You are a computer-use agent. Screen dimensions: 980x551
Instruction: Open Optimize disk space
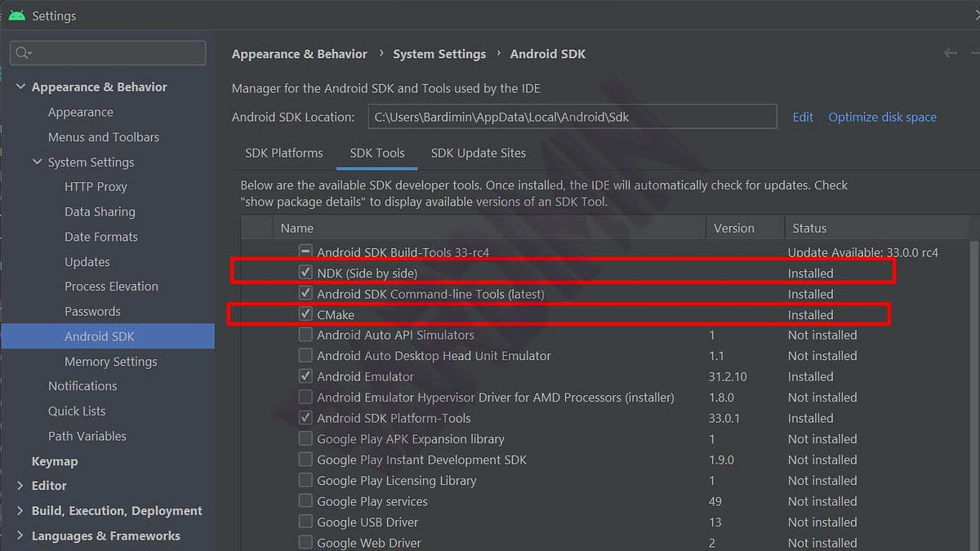[x=882, y=117]
